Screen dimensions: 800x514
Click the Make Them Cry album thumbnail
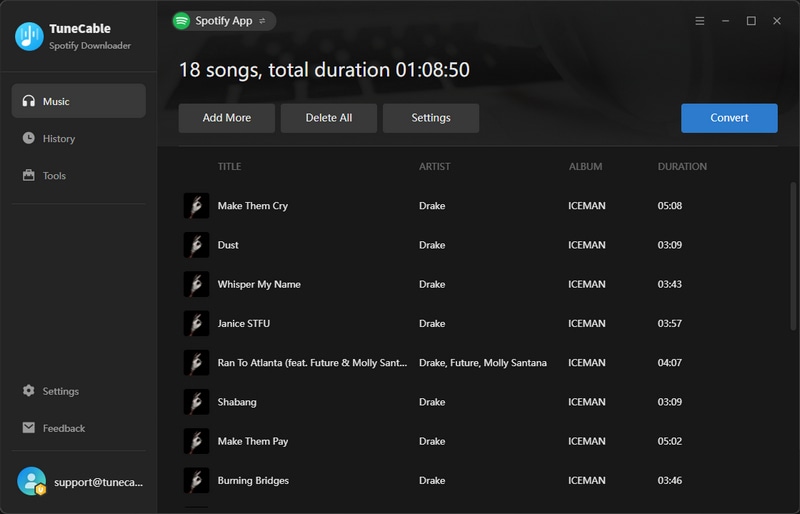point(196,206)
